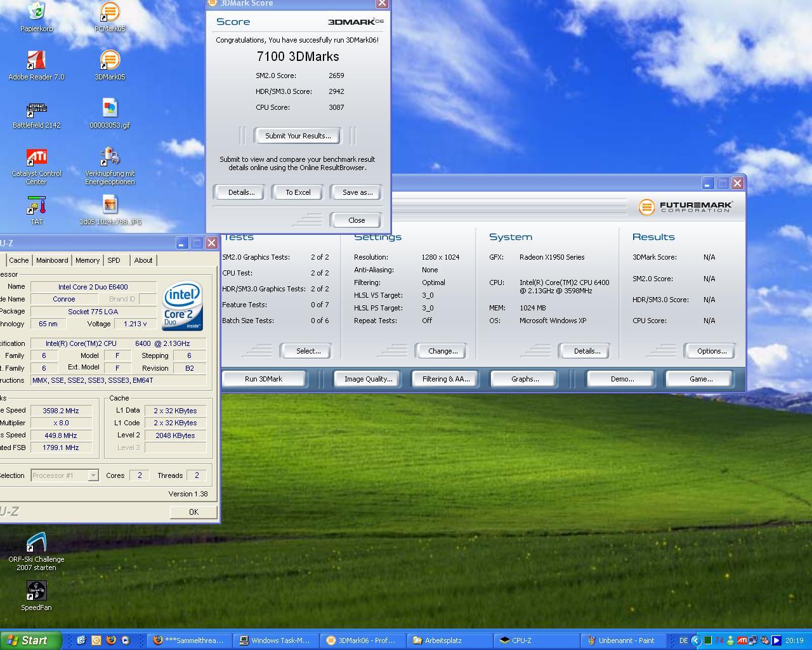Viewport: 812px width, 650px height.
Task: Click the Socket 775 LGA package field
Action: tap(93, 312)
